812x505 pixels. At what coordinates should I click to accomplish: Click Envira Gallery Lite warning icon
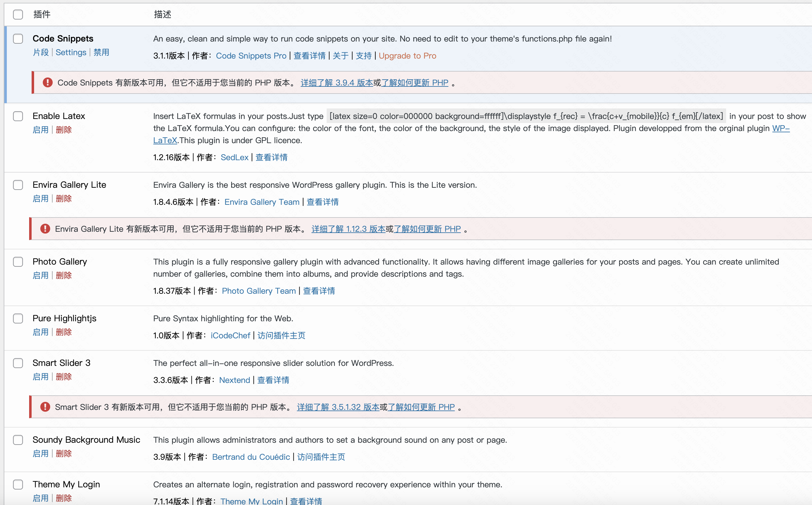click(45, 229)
